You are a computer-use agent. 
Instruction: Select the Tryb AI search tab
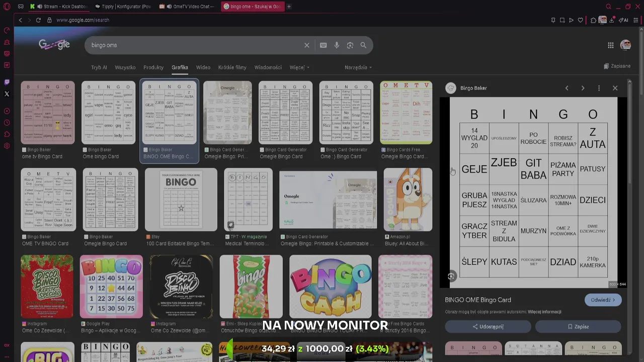[99, 67]
